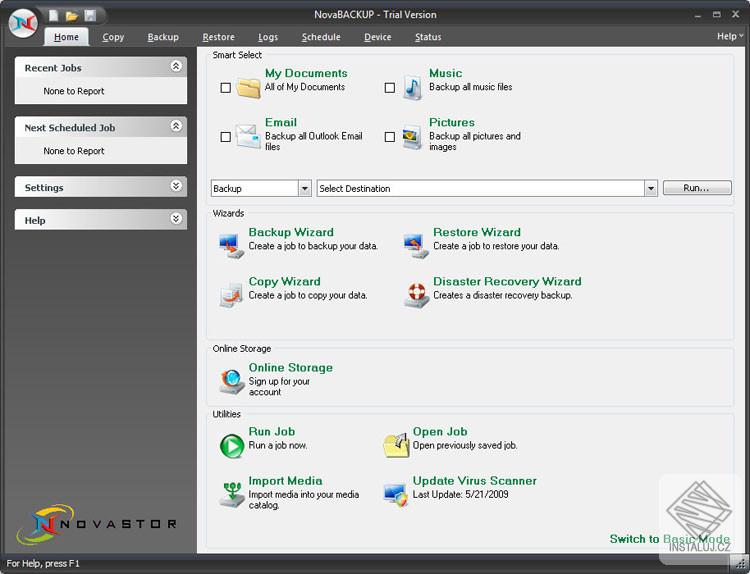This screenshot has width=750, height=574.
Task: Click the Import Media link text
Action: point(286,481)
